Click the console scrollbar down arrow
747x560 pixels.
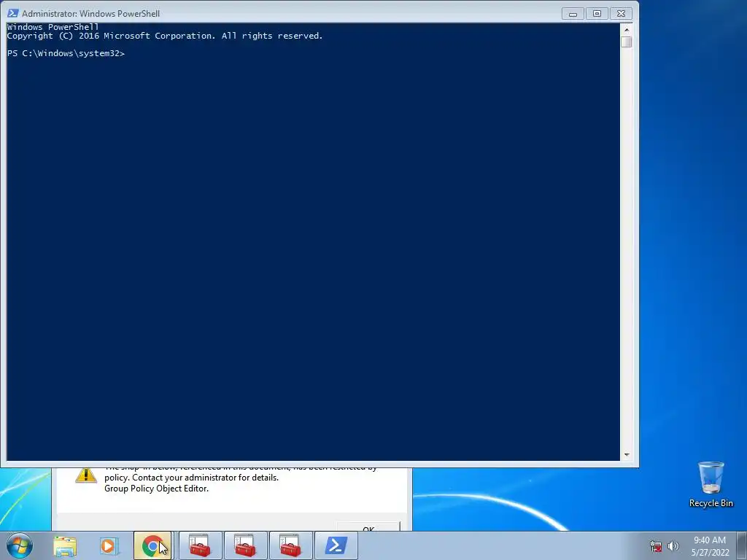[x=627, y=455]
